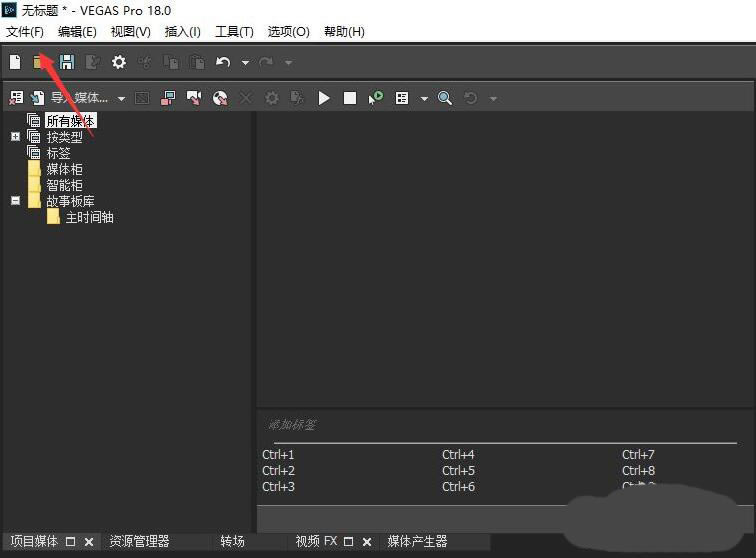This screenshot has width=756, height=558.
Task: Click the Ctrl+3 tag shortcut
Action: coord(278,487)
